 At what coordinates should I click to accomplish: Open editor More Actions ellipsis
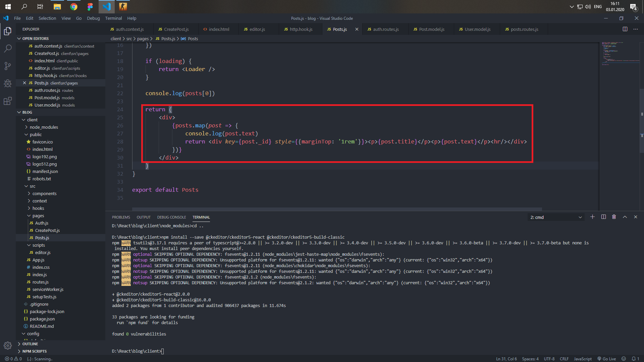[x=636, y=29]
